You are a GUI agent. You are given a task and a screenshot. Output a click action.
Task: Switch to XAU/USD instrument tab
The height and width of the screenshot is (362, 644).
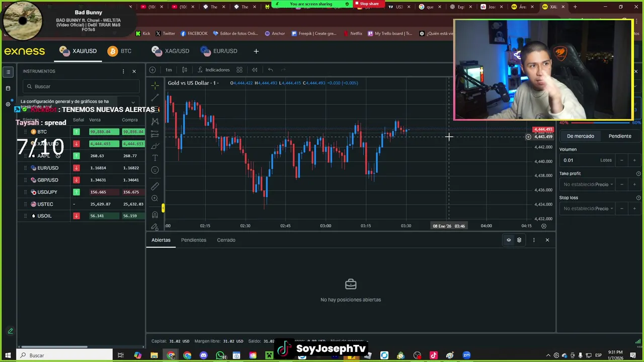click(78, 51)
